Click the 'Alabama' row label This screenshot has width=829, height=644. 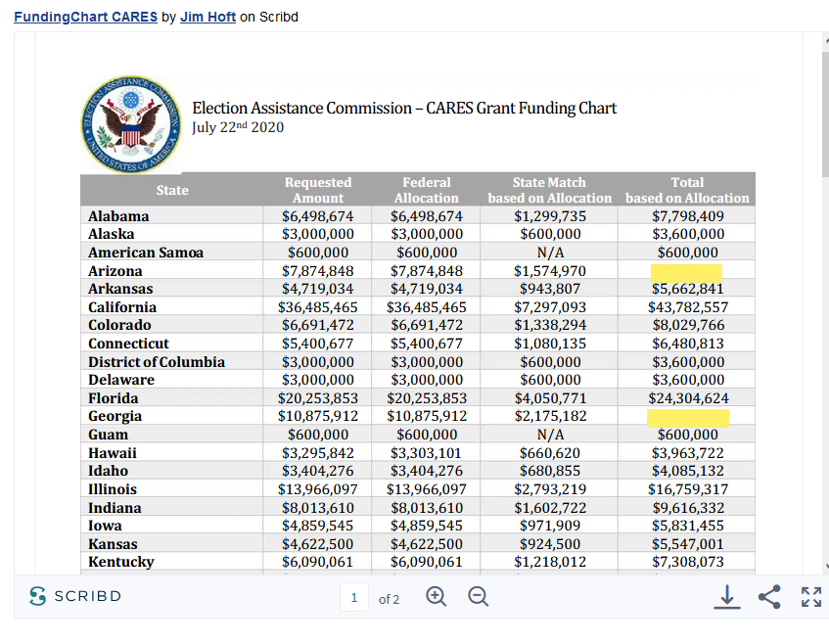[118, 216]
